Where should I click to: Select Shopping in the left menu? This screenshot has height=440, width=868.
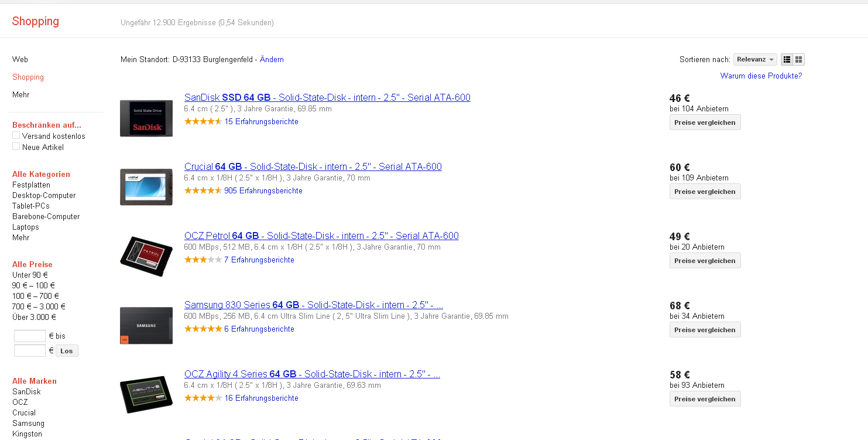pos(28,77)
